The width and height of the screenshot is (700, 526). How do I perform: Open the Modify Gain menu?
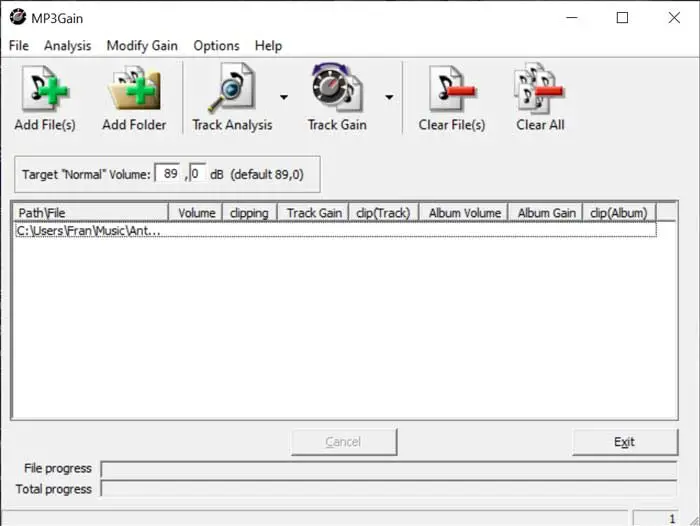(x=142, y=46)
